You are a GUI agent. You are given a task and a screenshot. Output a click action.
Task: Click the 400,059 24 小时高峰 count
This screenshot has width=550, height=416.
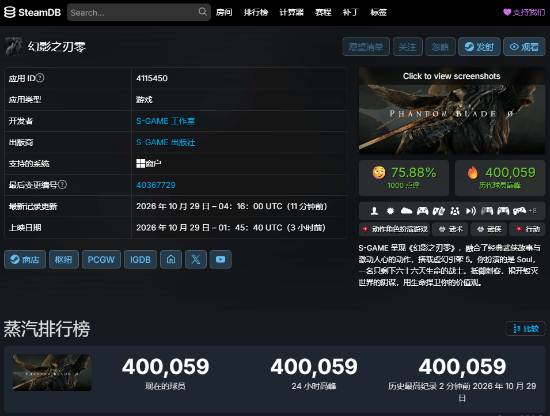[314, 367]
